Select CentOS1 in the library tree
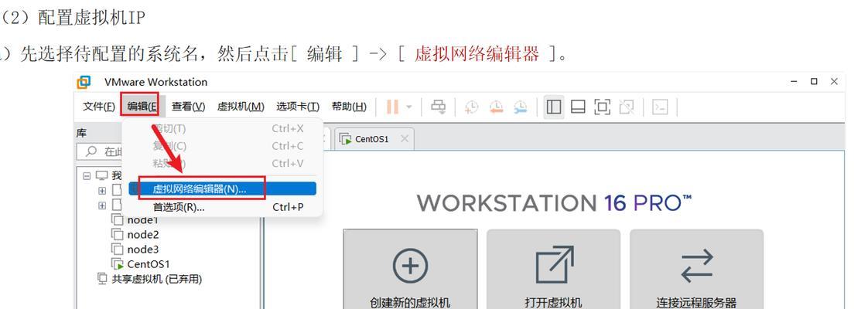 click(x=149, y=264)
